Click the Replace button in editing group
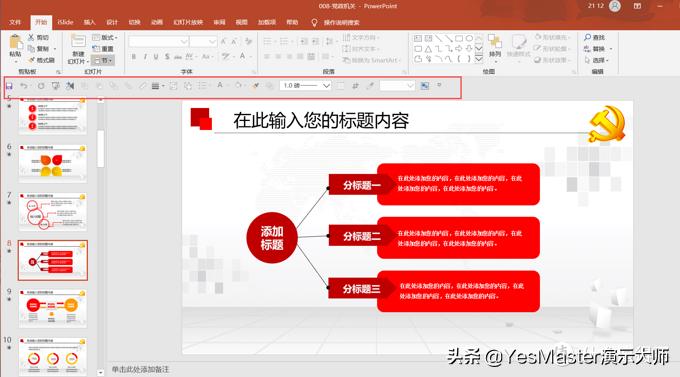 click(x=598, y=49)
